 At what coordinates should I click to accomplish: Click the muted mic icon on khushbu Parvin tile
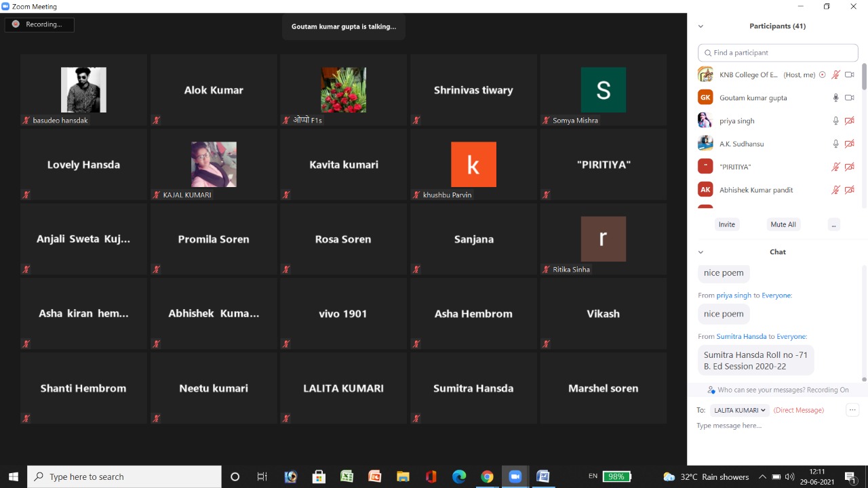416,195
